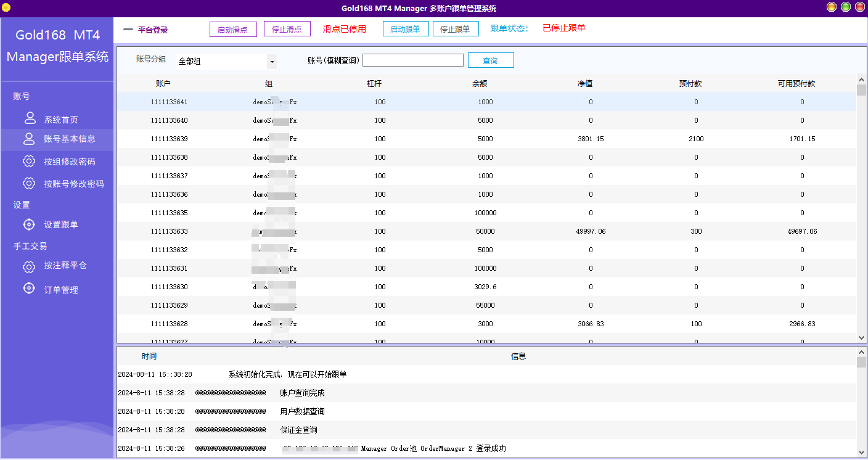Click the 查询 search button
868x460 pixels.
(491, 60)
